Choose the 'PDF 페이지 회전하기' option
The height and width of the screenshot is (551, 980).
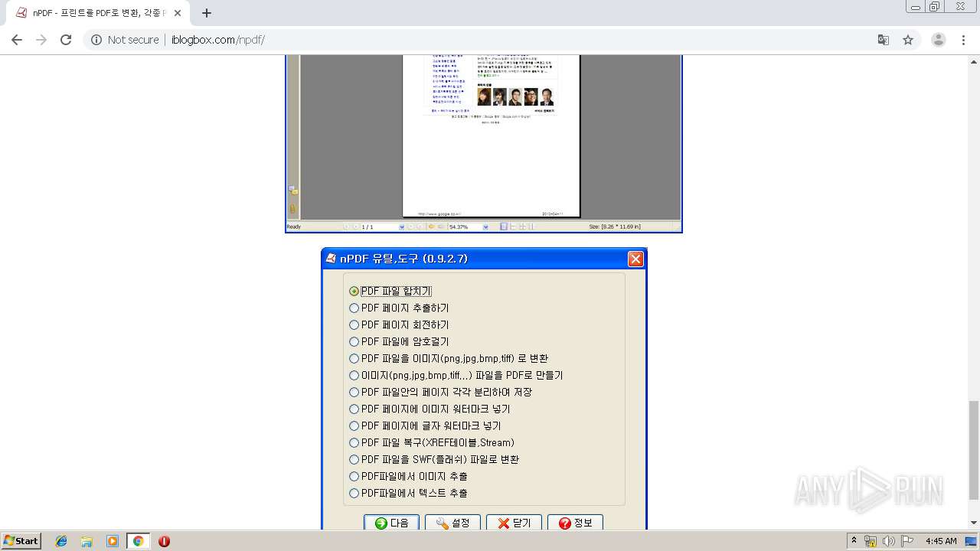pos(354,325)
